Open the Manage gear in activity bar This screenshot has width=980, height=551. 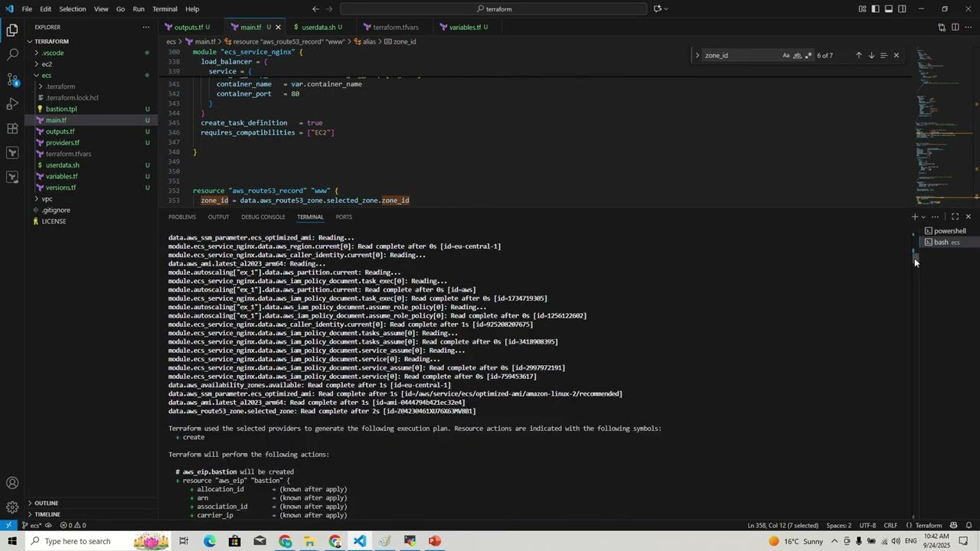click(x=12, y=507)
